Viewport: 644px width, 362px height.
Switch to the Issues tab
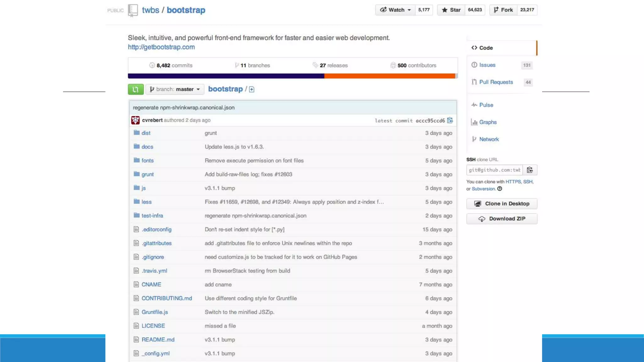pyautogui.click(x=487, y=65)
